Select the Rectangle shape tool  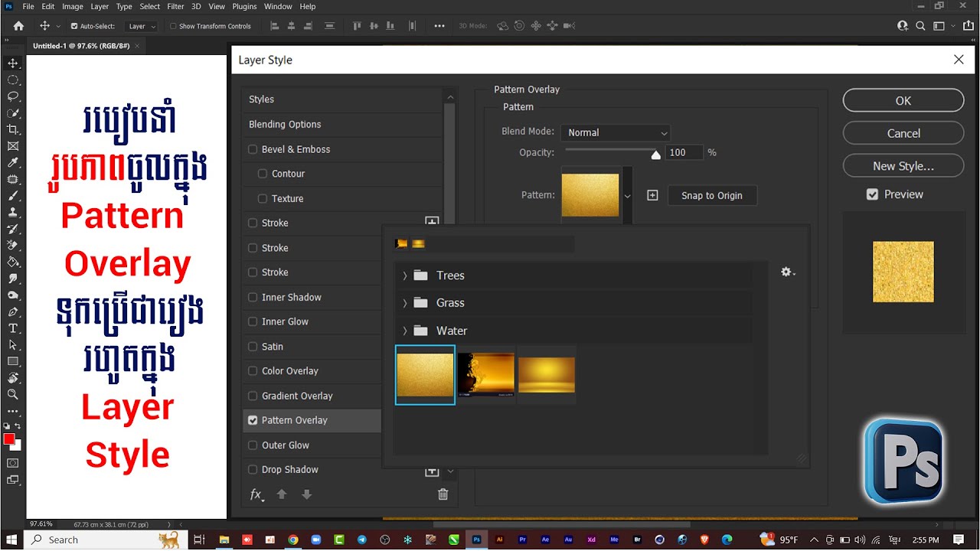click(13, 361)
